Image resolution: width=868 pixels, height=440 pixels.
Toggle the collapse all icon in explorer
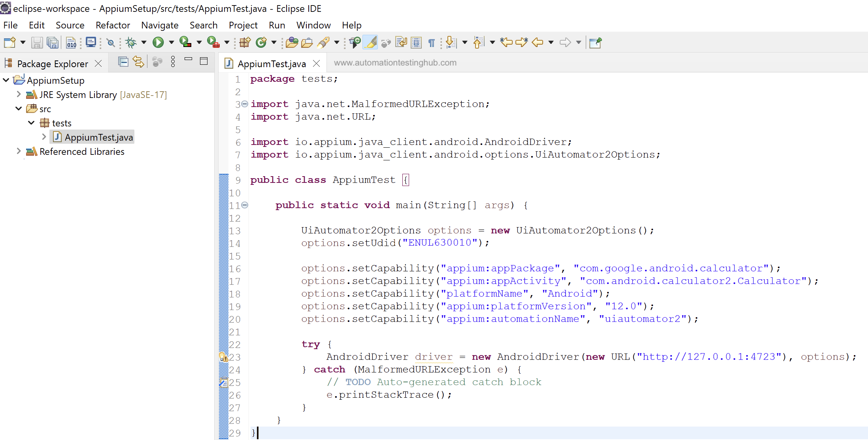123,62
